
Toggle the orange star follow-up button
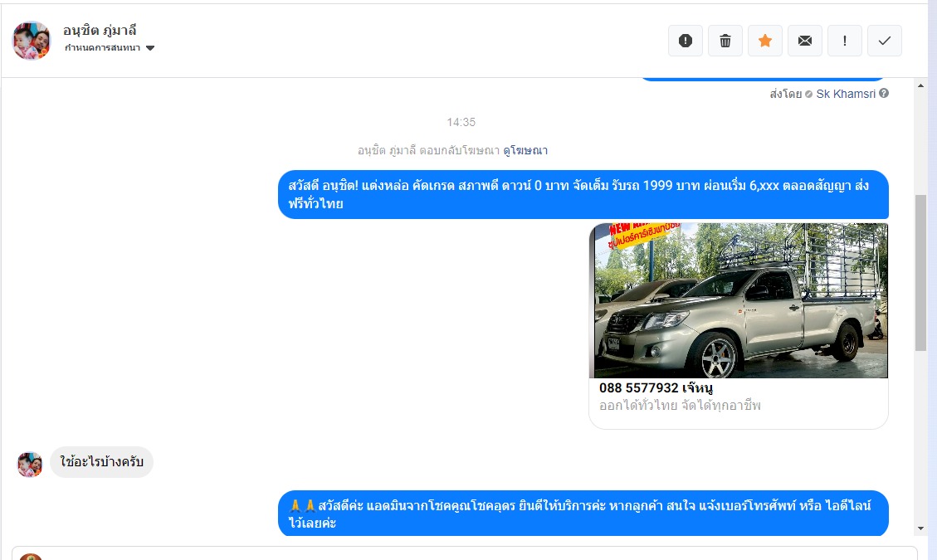tap(765, 41)
